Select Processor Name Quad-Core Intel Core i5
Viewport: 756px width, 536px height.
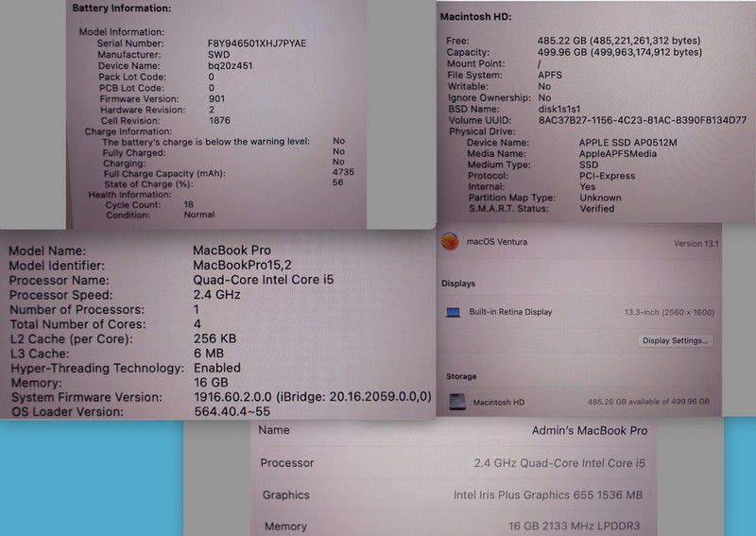(x=264, y=280)
